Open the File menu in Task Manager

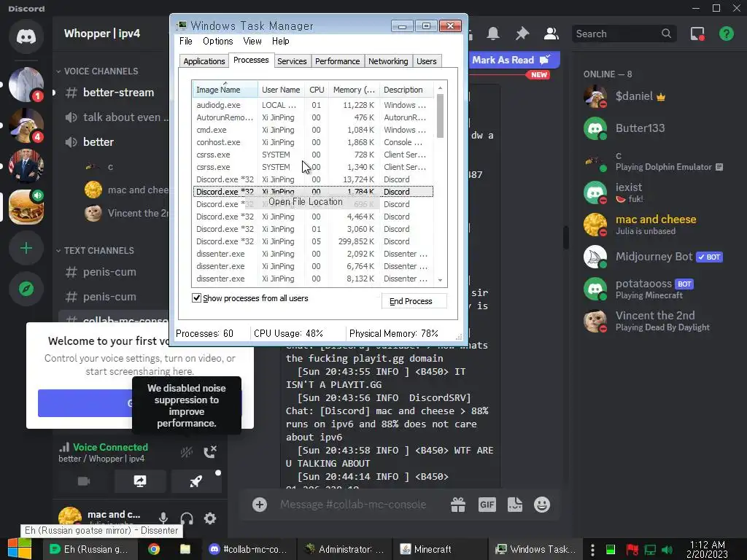click(x=186, y=41)
